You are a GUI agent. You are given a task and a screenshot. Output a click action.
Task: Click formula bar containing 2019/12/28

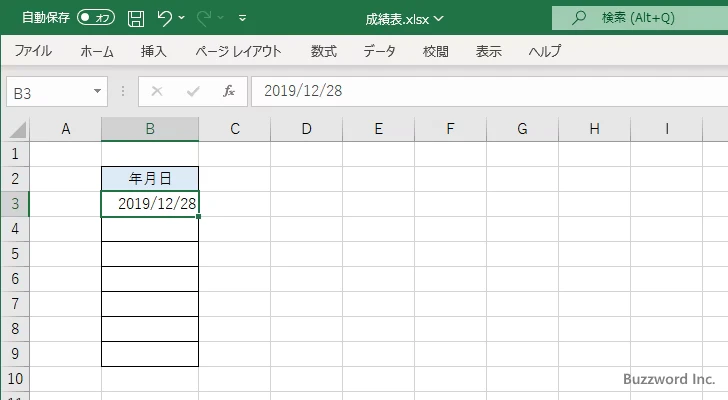point(489,91)
